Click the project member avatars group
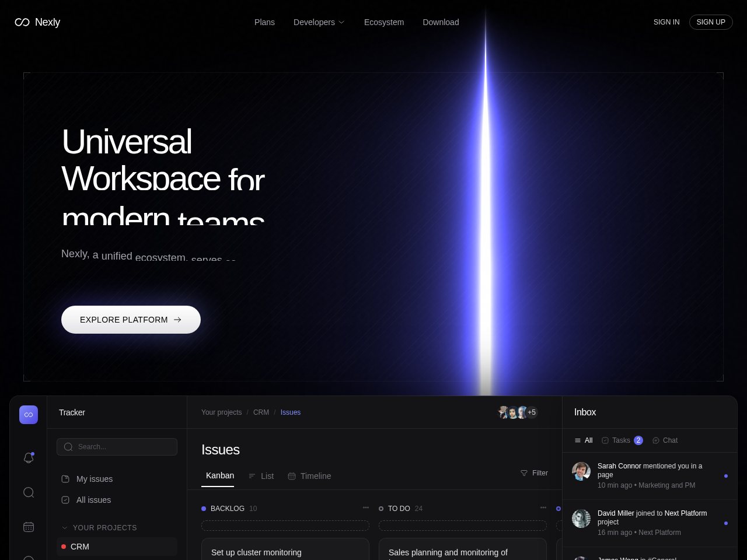This screenshot has height=560, width=747. pos(517,412)
